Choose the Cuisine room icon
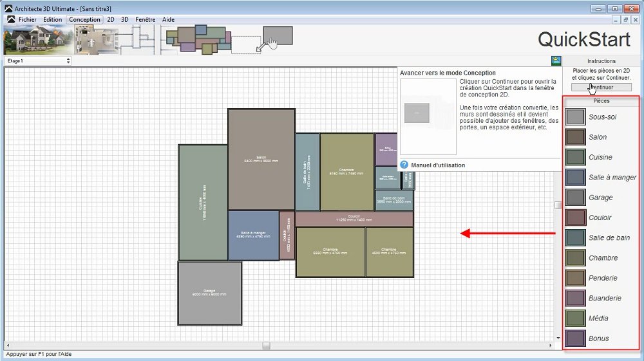Screen dimensions: 644x361 coord(575,157)
